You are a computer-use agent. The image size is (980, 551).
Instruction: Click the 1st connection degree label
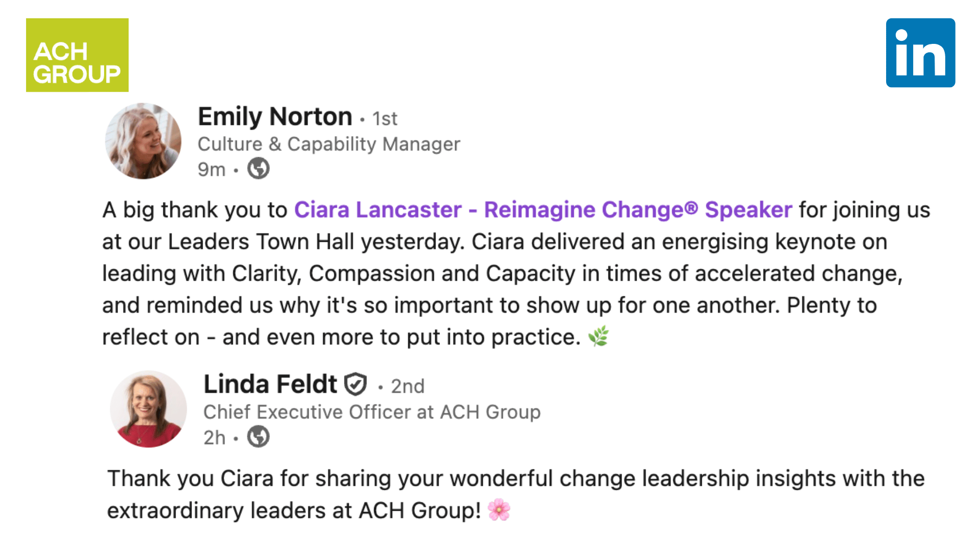384,119
